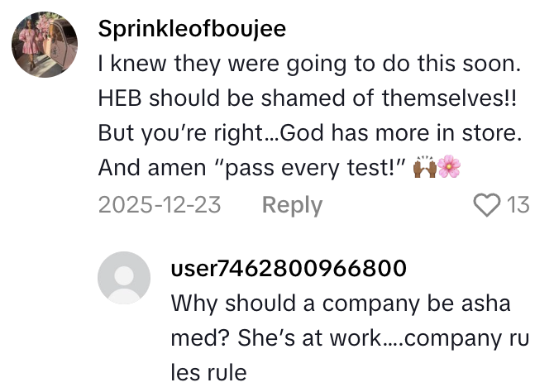Open the user7462800966800 username link
This screenshot has height=392, width=554.
(x=289, y=267)
